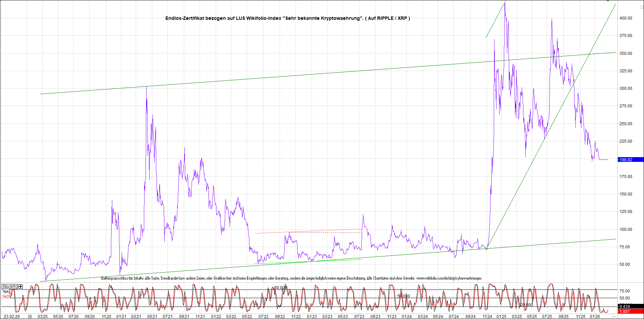
Task: Click the plus icon beside Sto(9/5)
Action: (x=21, y=286)
